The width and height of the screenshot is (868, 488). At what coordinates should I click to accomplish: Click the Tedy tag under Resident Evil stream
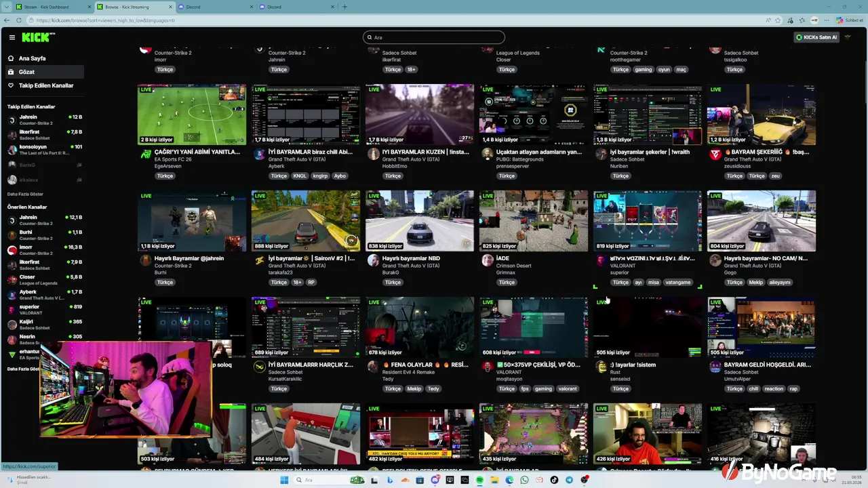point(433,389)
